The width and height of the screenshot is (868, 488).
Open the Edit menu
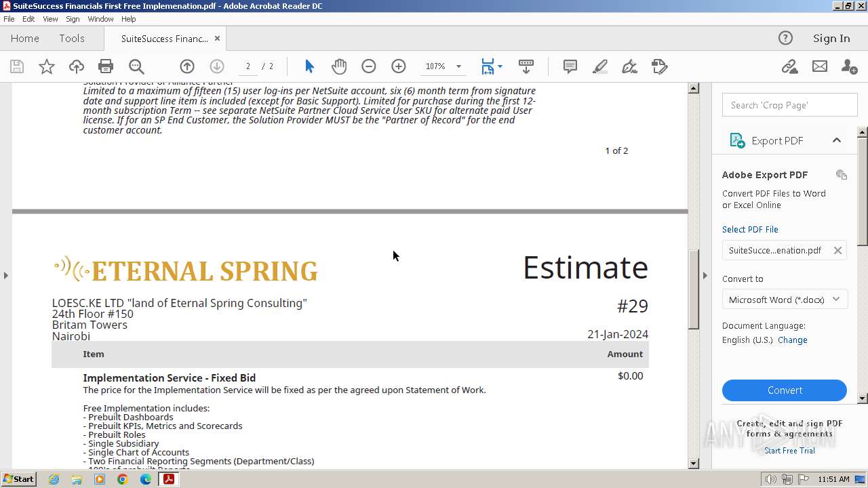[28, 19]
